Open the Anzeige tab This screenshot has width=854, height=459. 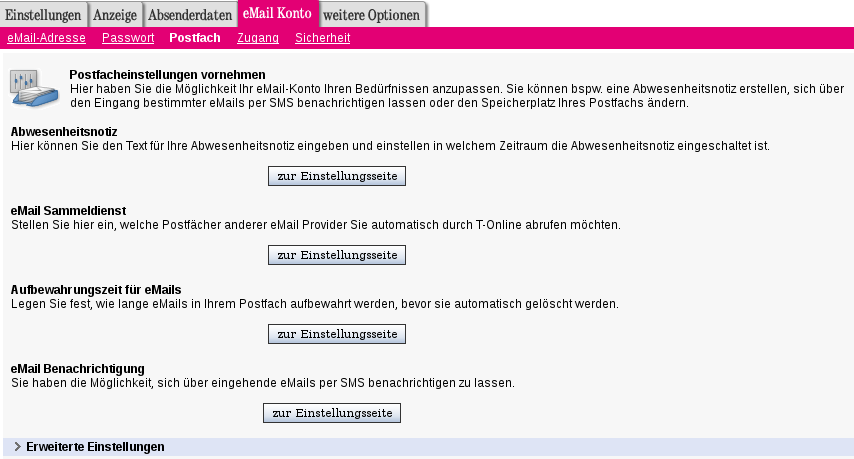[x=116, y=14]
